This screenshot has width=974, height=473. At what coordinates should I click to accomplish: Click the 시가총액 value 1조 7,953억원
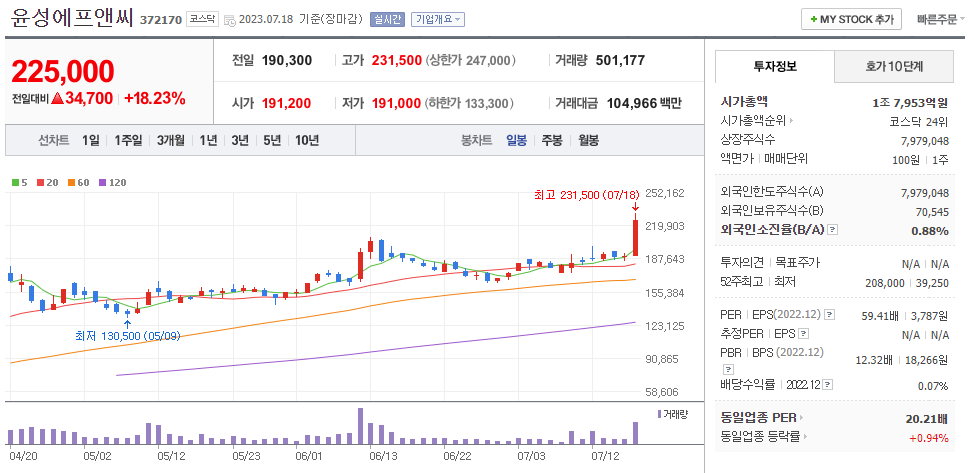pyautogui.click(x=910, y=103)
